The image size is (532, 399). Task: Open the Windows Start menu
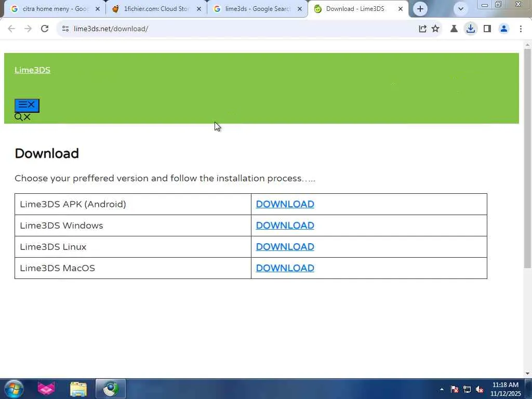[x=14, y=389]
